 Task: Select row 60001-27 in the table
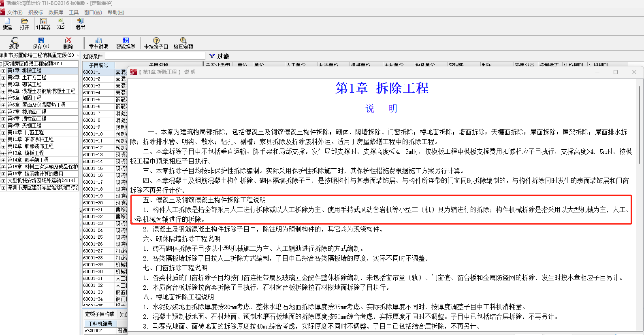coord(98,251)
